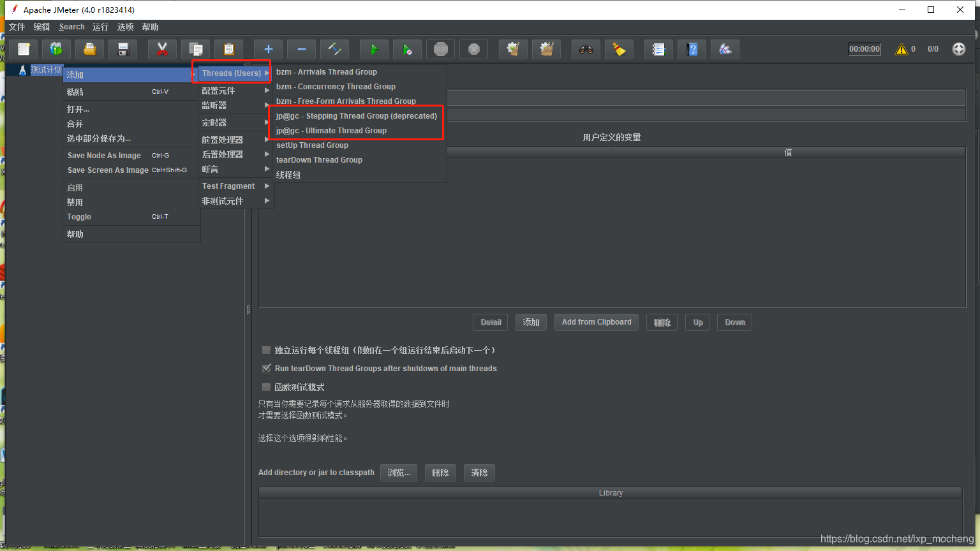Open the 编辑 menu
This screenshot has height=551, width=980.
tap(42, 27)
